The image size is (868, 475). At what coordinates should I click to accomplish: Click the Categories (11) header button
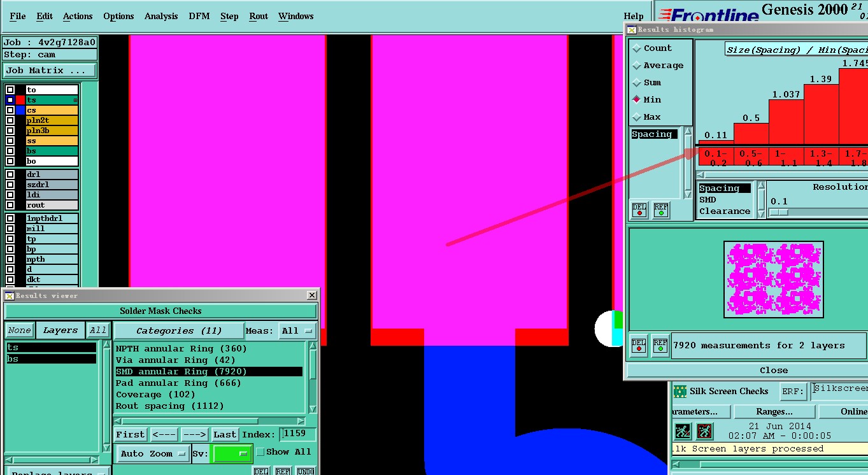coord(179,330)
